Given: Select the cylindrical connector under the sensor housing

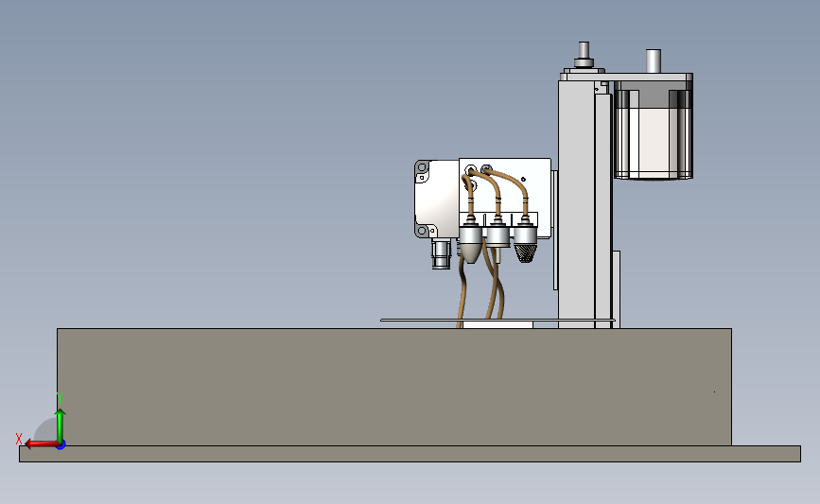Looking at the screenshot, I should coord(441,253).
